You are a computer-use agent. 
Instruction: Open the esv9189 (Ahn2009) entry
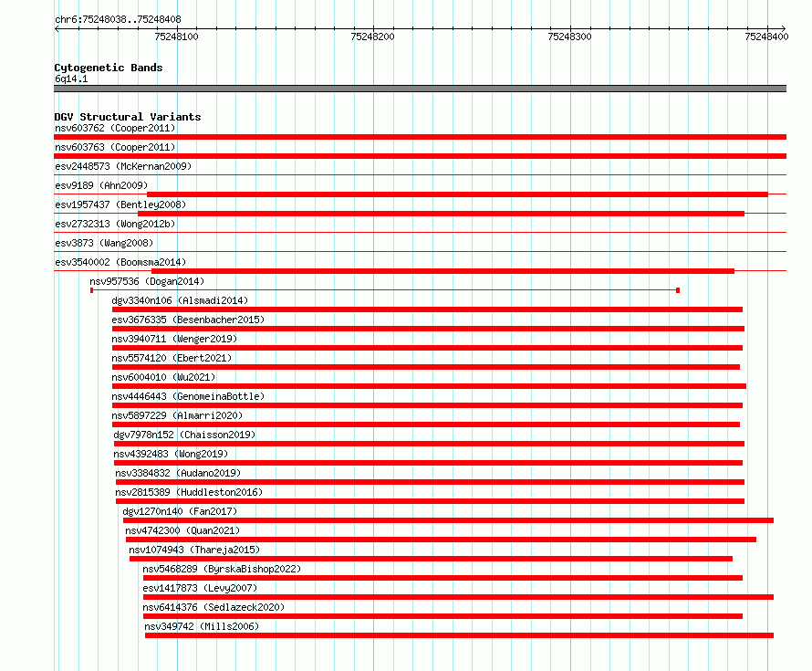coord(101,185)
